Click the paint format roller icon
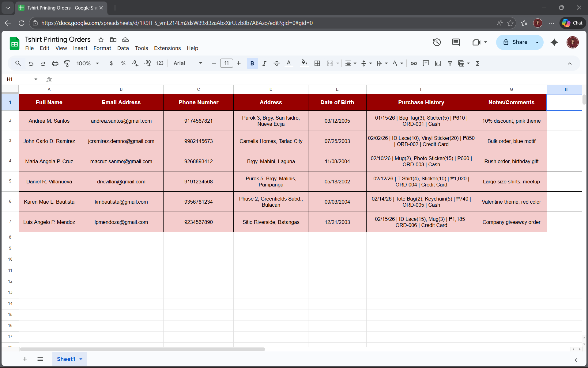588x368 pixels. coord(67,63)
